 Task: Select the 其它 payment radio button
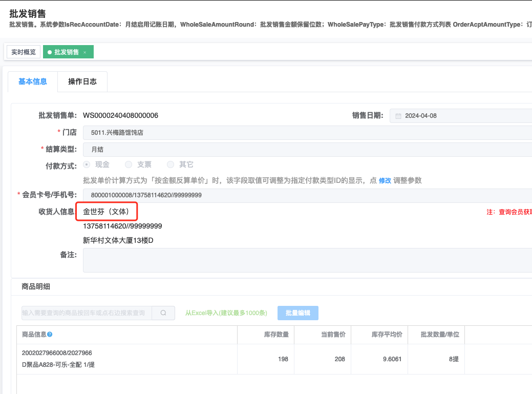(171, 164)
